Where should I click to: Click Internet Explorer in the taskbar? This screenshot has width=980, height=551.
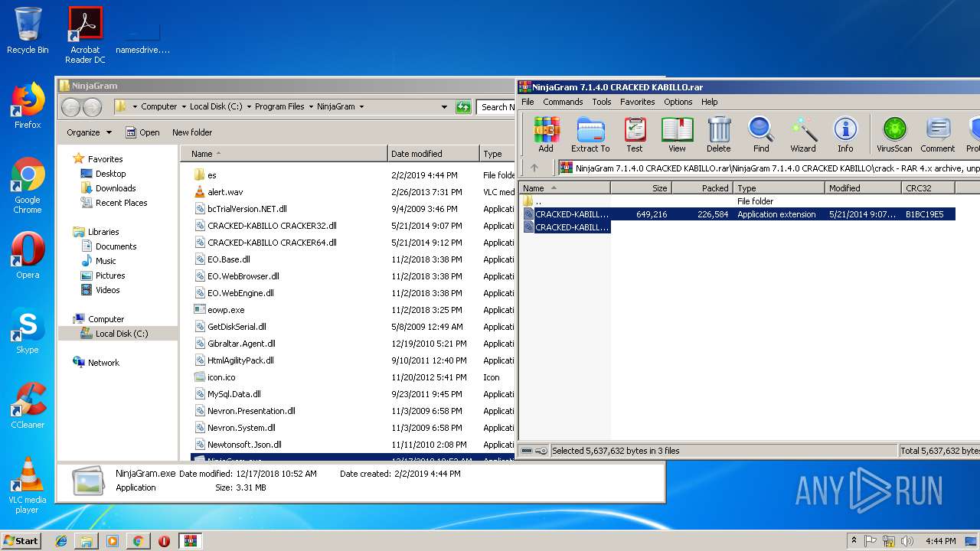[61, 541]
